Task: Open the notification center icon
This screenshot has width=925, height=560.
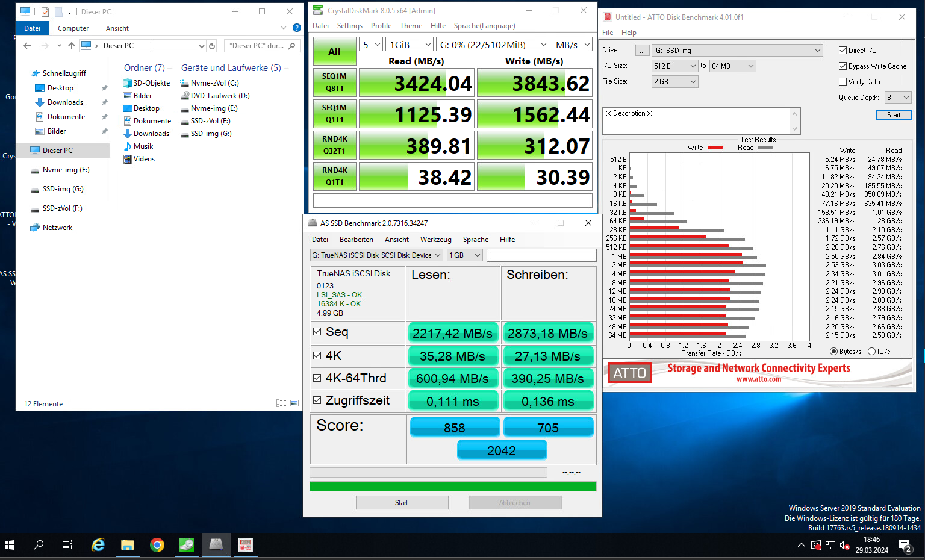Action: coord(905,546)
